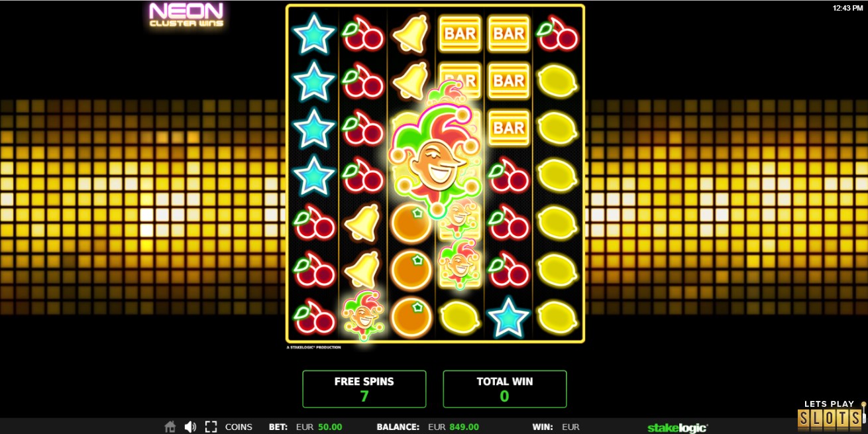This screenshot has height=434, width=868.
Task: Click the home icon in bottom bar
Action: point(170,427)
